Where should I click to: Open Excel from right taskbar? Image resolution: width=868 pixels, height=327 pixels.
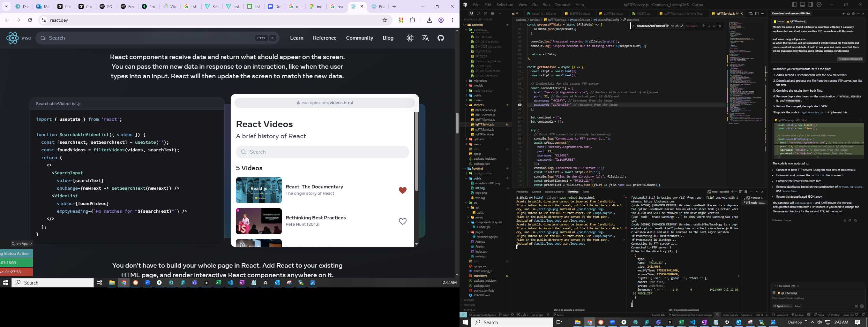point(681,322)
